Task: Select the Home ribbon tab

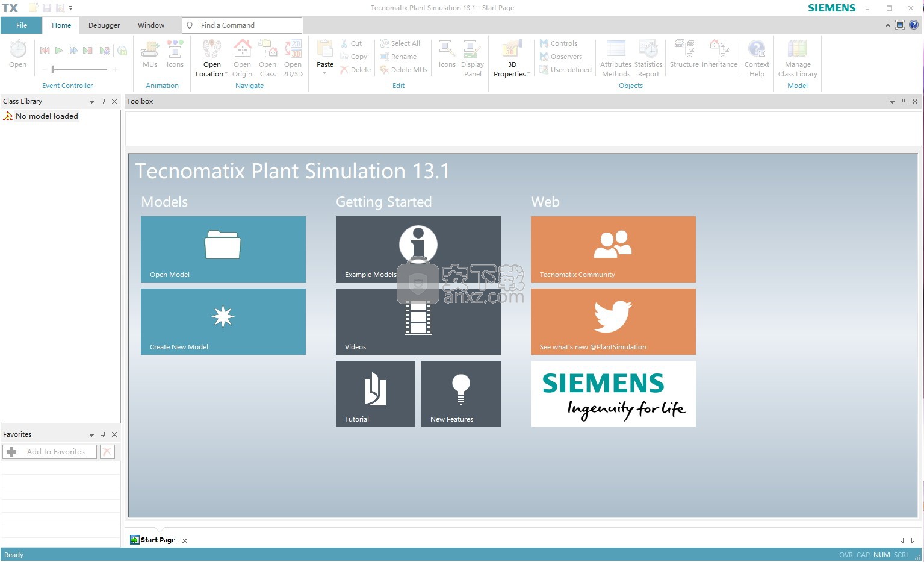Action: 61,25
